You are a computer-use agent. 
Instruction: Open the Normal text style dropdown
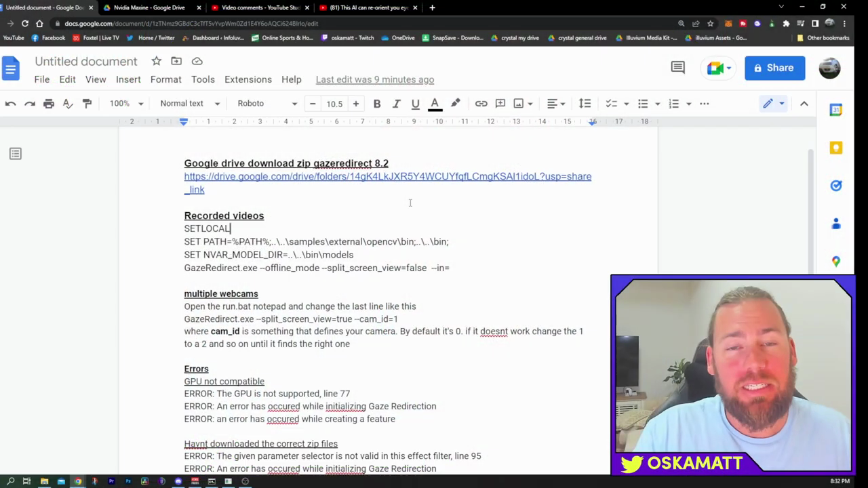(190, 104)
